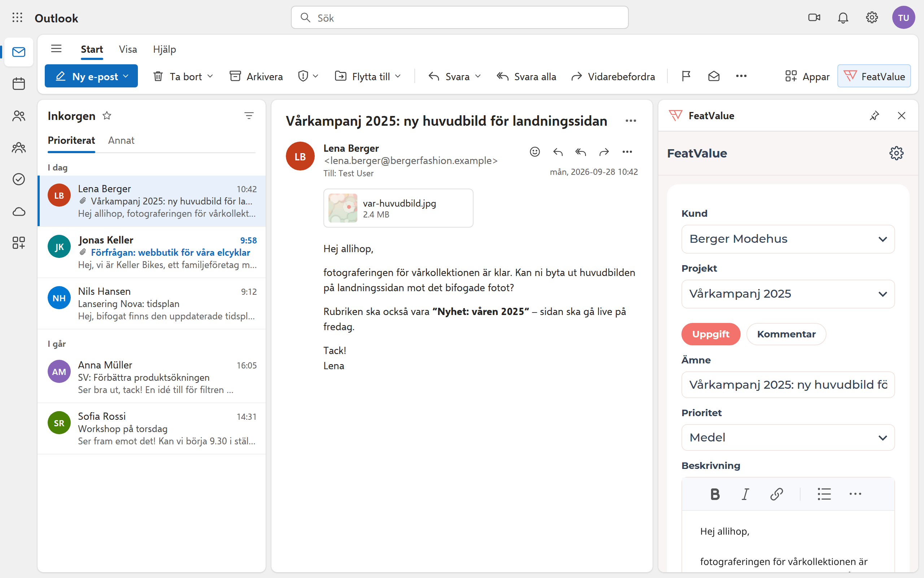The width and height of the screenshot is (924, 578).
Task: Open the Svara dropdown arrow
Action: click(478, 77)
